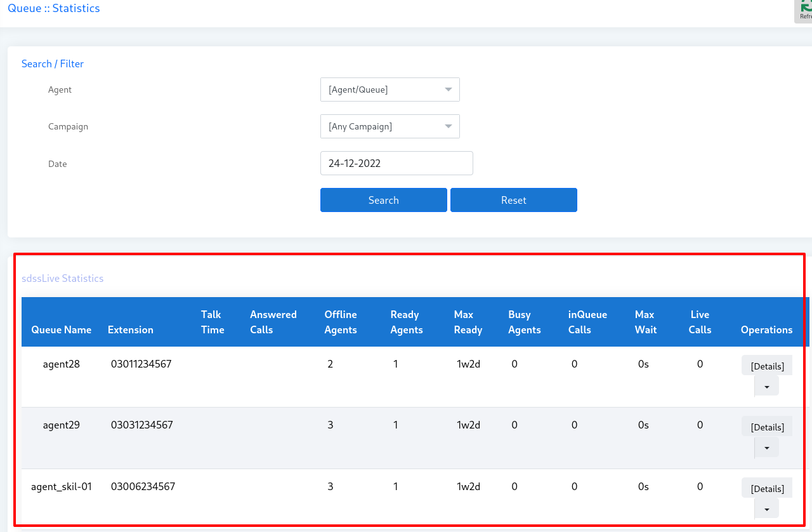Click the Ready Agents column header

coord(407,322)
